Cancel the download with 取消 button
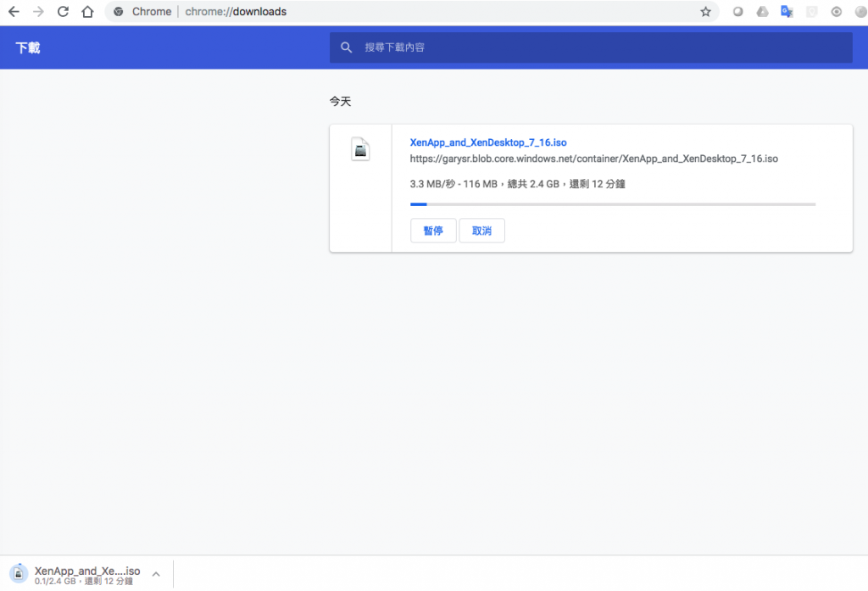 tap(481, 231)
